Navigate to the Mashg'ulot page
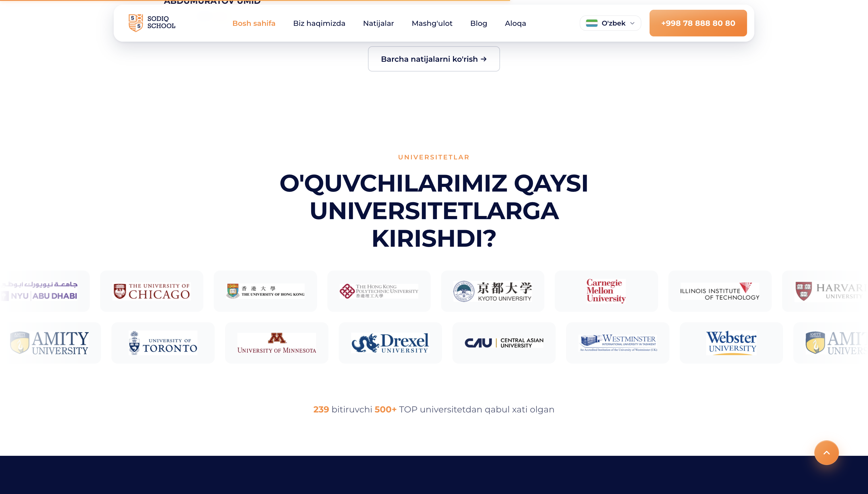The height and width of the screenshot is (494, 868). [432, 23]
